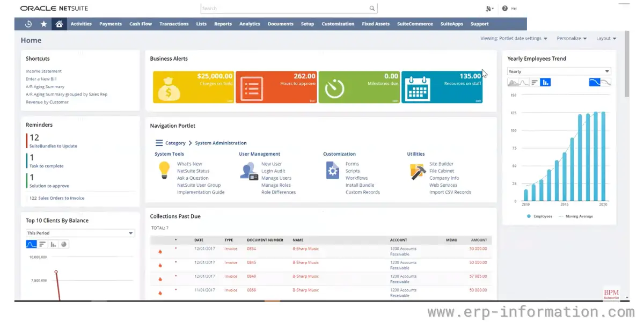Open the change role user icon
Screen dimensions: 644x322
point(489,9)
